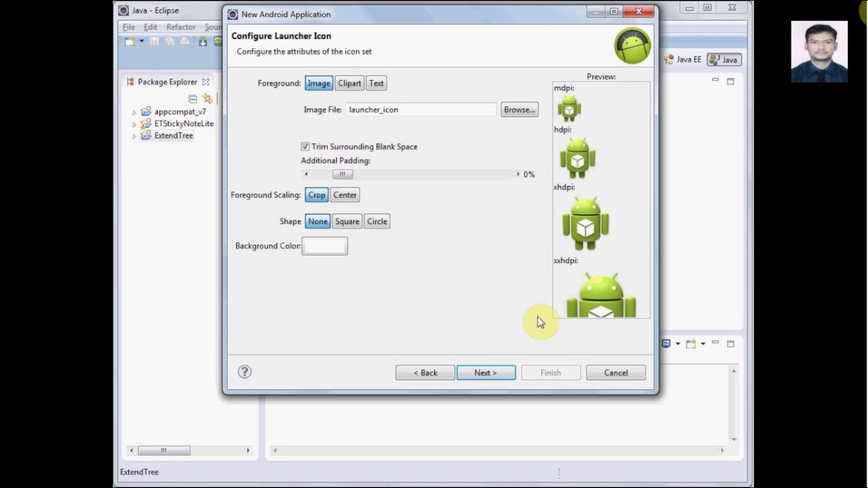Click the hdpi preview icon

[x=578, y=157]
